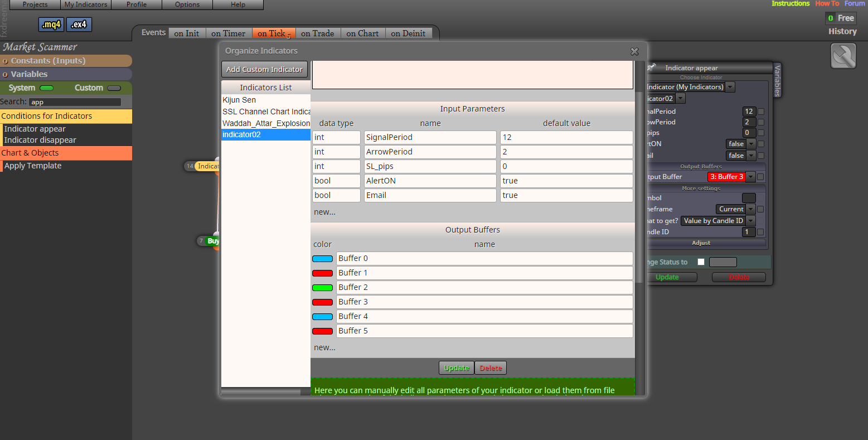
Task: Click the pin icon on Indicator appear panel
Action: pyautogui.click(x=652, y=67)
